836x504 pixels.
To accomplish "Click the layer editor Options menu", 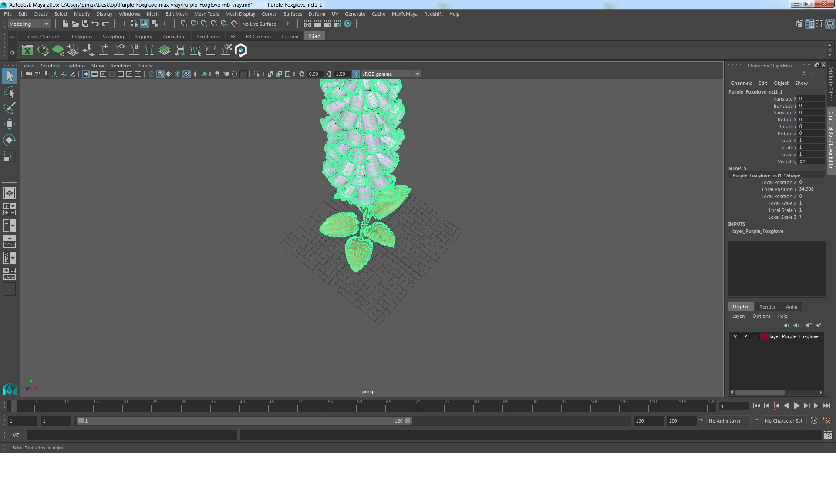I will [761, 316].
